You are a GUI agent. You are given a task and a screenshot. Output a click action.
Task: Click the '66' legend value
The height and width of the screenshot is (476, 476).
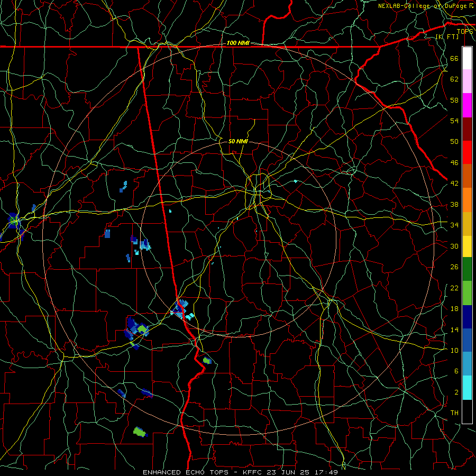tap(454, 58)
